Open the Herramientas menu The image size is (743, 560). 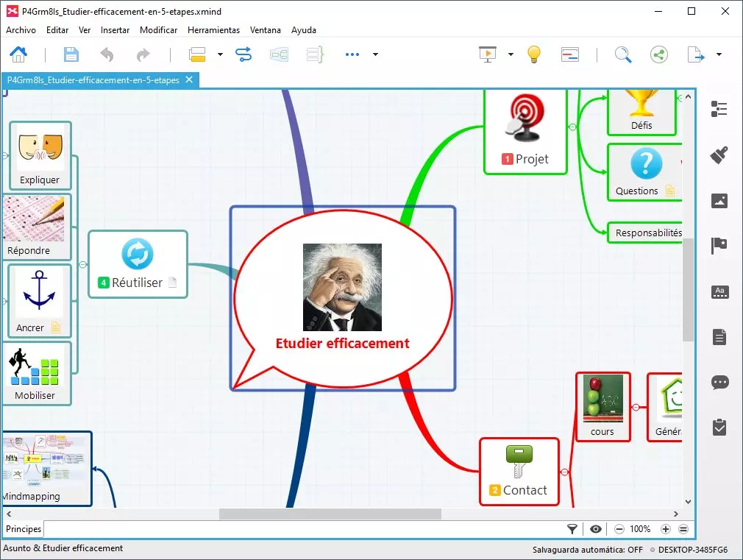(213, 30)
